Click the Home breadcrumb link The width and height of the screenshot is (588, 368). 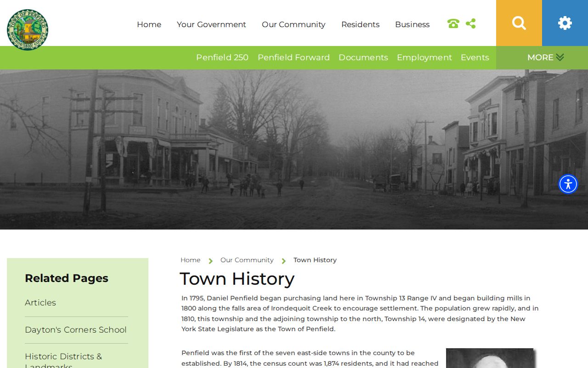[x=190, y=260]
